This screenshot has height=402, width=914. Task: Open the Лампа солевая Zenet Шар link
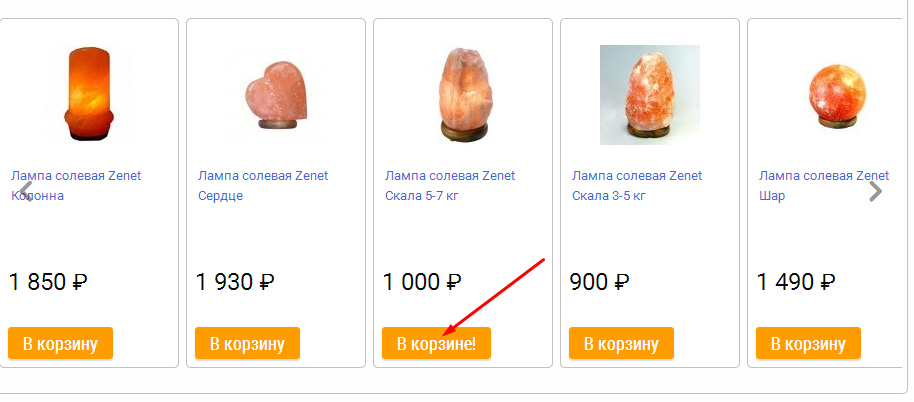tap(824, 185)
